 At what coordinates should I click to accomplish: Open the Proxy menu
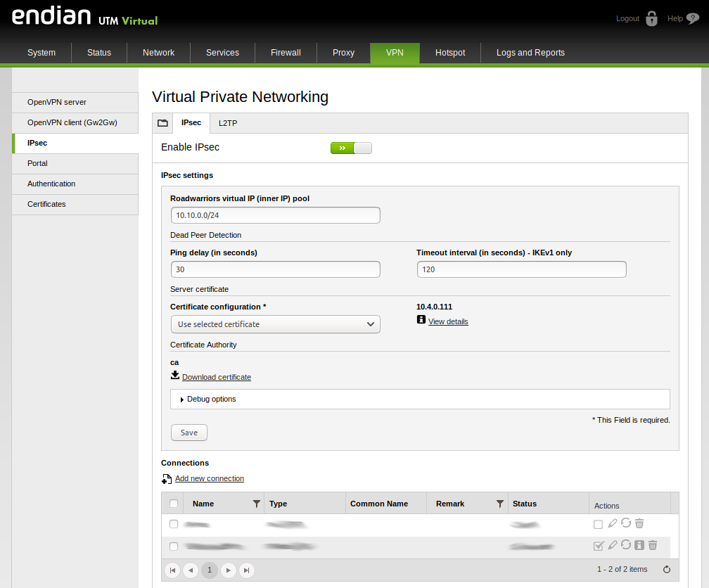click(x=344, y=53)
